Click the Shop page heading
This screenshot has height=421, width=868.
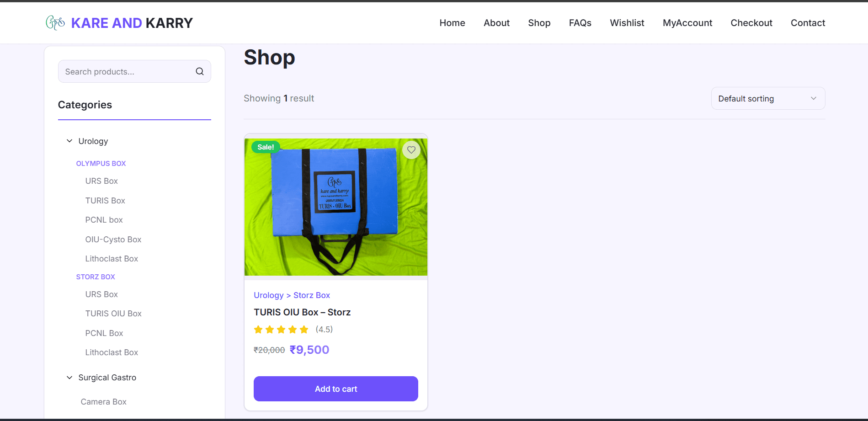tap(270, 58)
